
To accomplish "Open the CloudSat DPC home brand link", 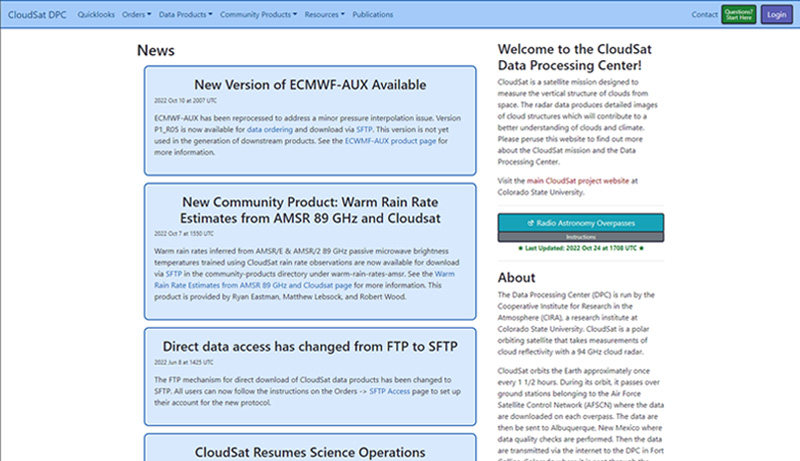I will point(37,15).
